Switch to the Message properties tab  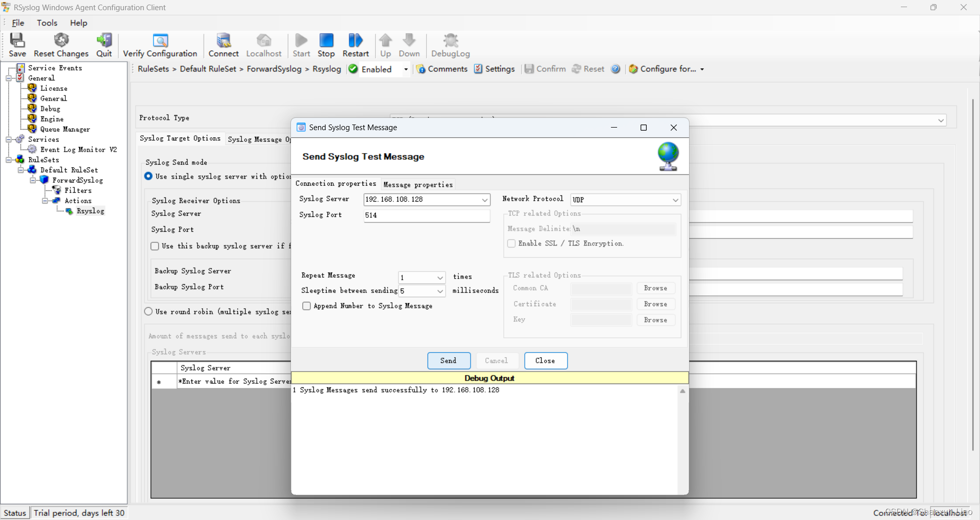tap(418, 184)
